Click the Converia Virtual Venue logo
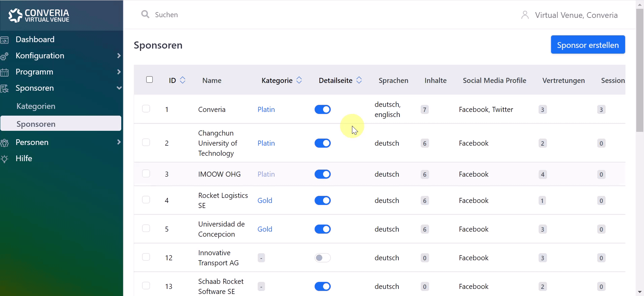Image resolution: width=644 pixels, height=296 pixels. coord(39,16)
